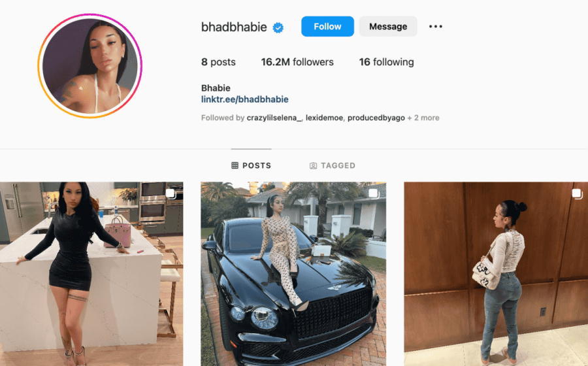Click carousel icon on wooden wall photo

click(577, 193)
